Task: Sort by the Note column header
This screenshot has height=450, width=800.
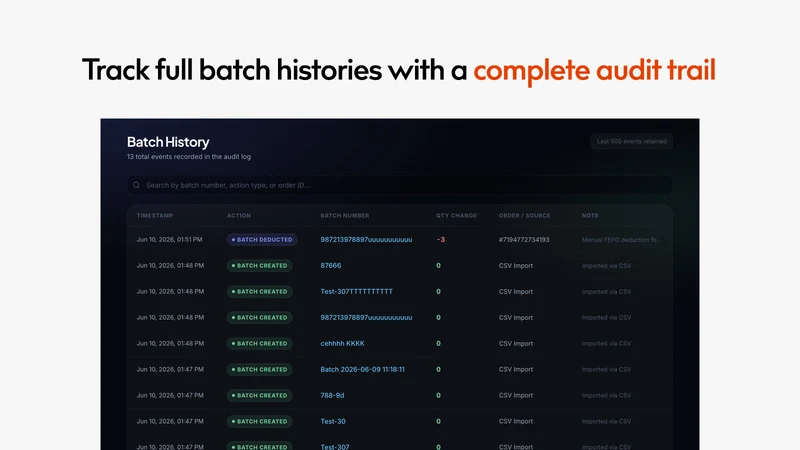Action: click(x=590, y=215)
